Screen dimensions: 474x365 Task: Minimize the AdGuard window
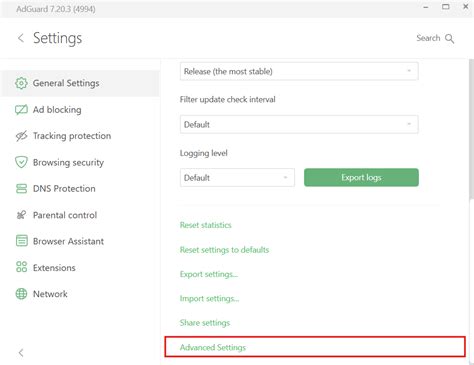(426, 7)
